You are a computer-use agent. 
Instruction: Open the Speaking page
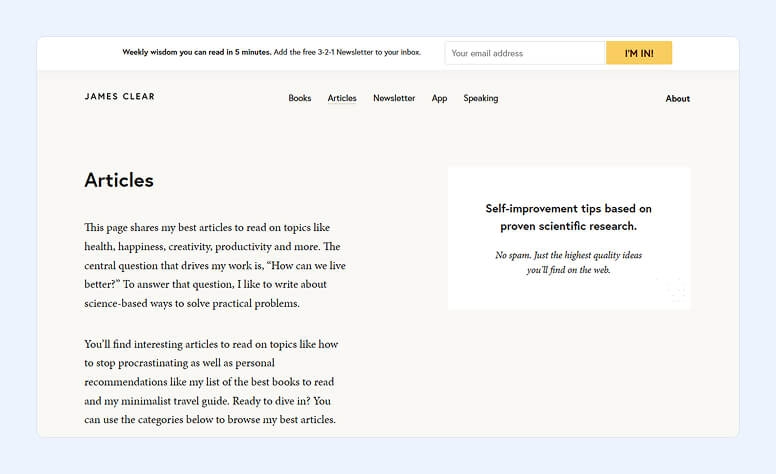pos(481,98)
